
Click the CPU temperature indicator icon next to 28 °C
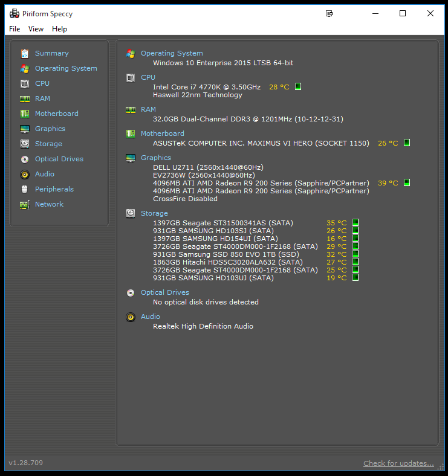(298, 86)
